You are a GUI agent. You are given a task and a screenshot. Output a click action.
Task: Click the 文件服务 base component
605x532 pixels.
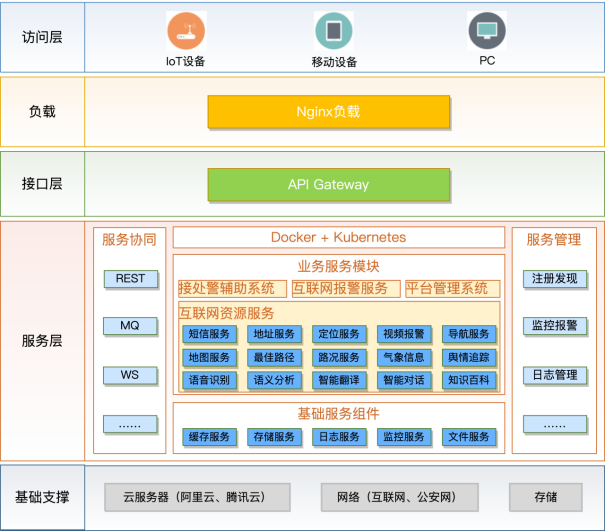[x=469, y=437]
